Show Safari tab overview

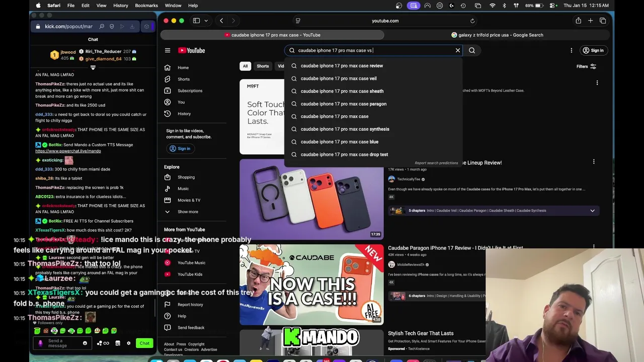pos(603,21)
